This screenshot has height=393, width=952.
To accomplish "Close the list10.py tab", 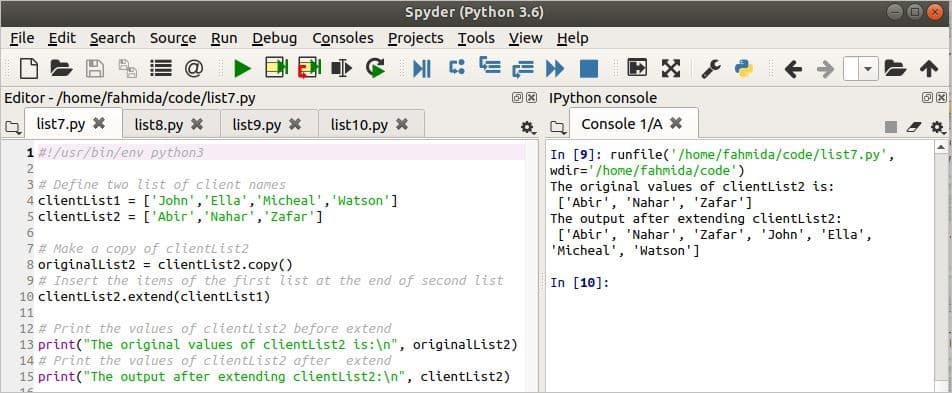I will (x=402, y=124).
